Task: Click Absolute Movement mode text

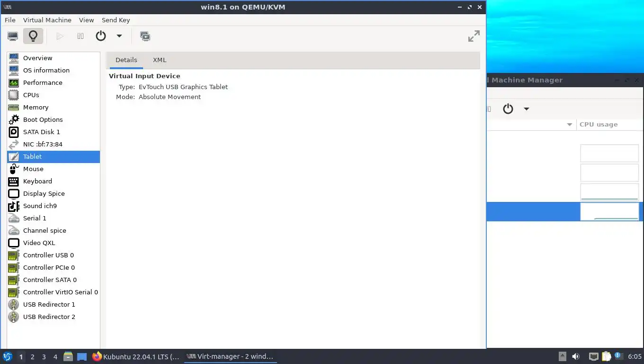Action: coord(170,97)
